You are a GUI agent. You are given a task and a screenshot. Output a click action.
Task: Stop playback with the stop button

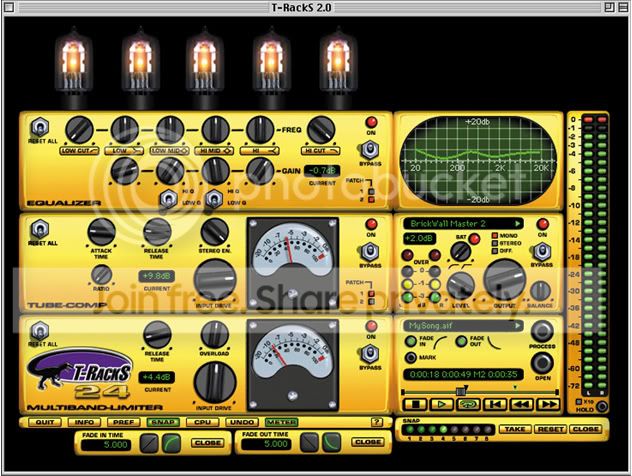pyautogui.click(x=416, y=404)
